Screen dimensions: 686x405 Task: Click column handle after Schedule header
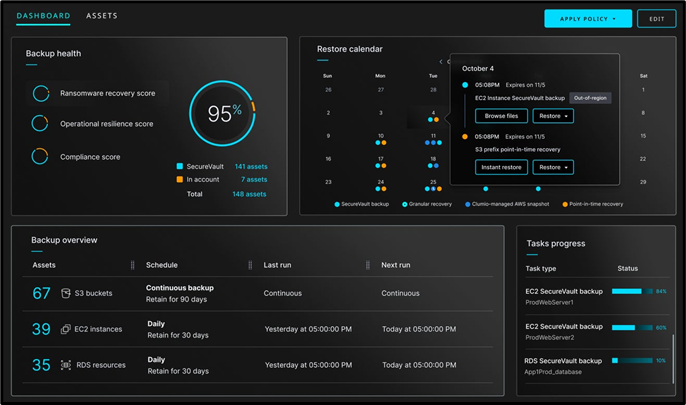coord(250,265)
